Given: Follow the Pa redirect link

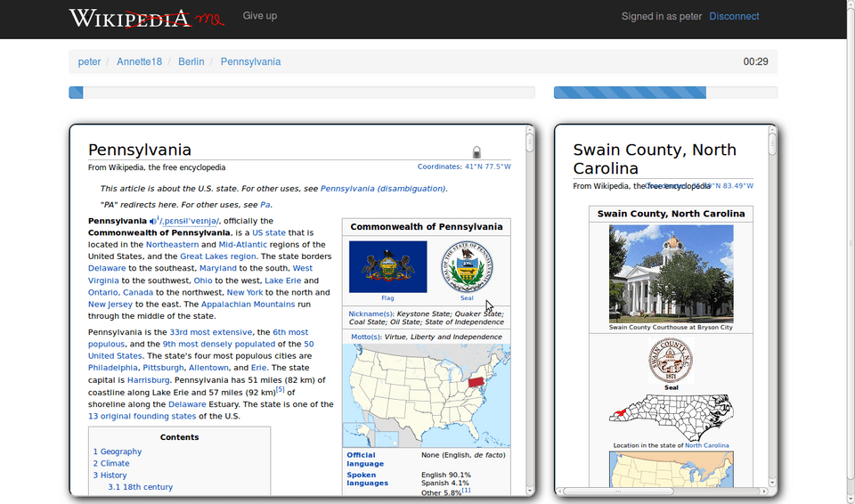Looking at the screenshot, I should pyautogui.click(x=265, y=205).
